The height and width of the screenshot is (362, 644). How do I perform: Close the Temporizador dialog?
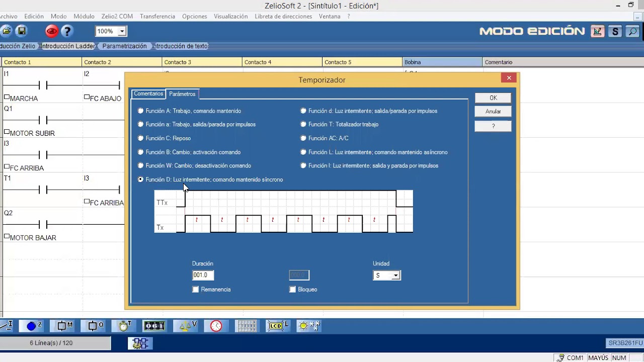(509, 78)
